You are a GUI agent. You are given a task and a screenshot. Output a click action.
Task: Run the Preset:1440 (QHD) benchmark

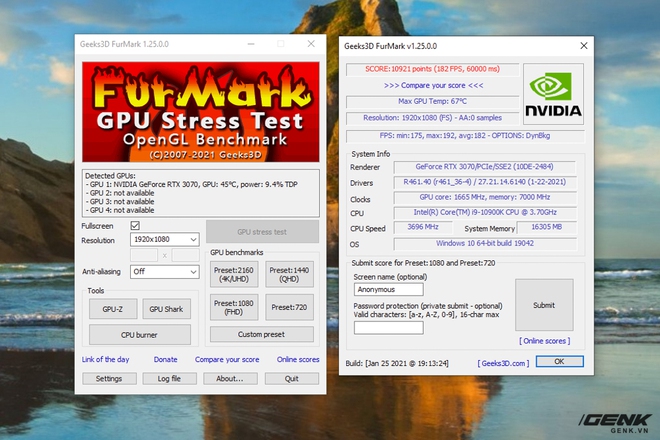(x=289, y=275)
